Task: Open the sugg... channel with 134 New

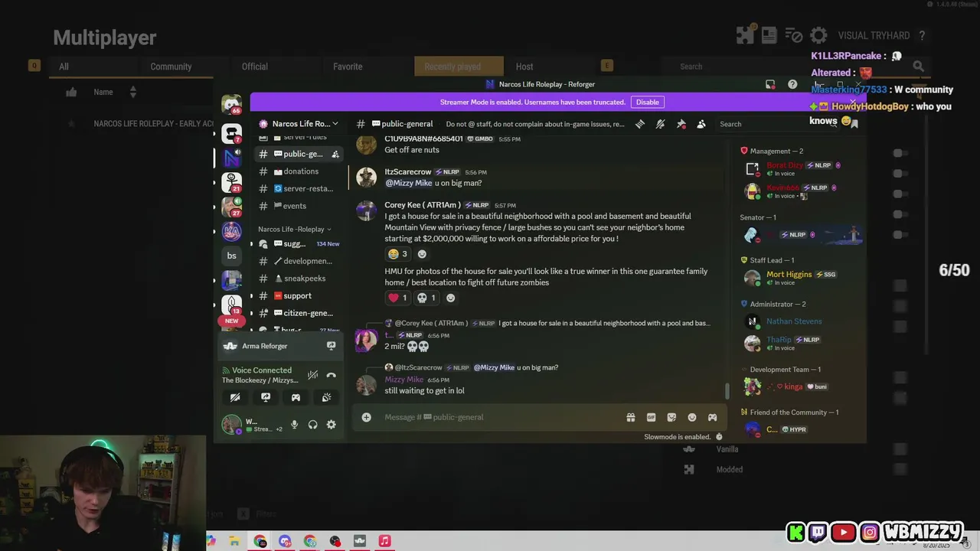Action: (299, 243)
